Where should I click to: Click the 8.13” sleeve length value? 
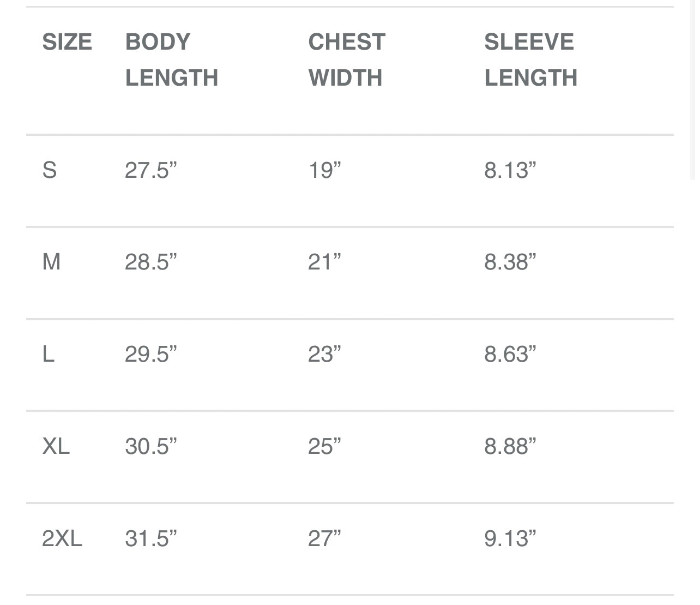pos(510,170)
